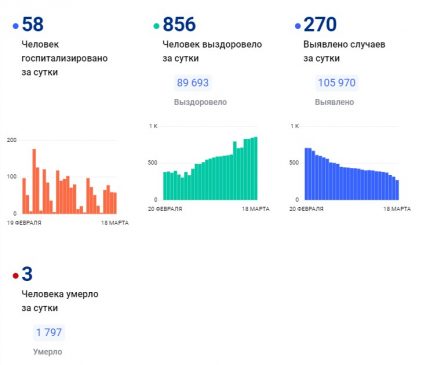Click the red dot beside 3

point(15,276)
